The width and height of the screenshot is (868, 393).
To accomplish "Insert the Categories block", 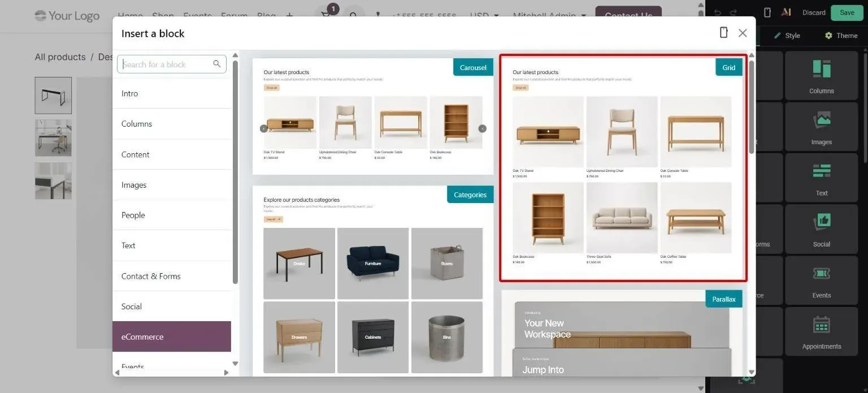I will pyautogui.click(x=373, y=280).
